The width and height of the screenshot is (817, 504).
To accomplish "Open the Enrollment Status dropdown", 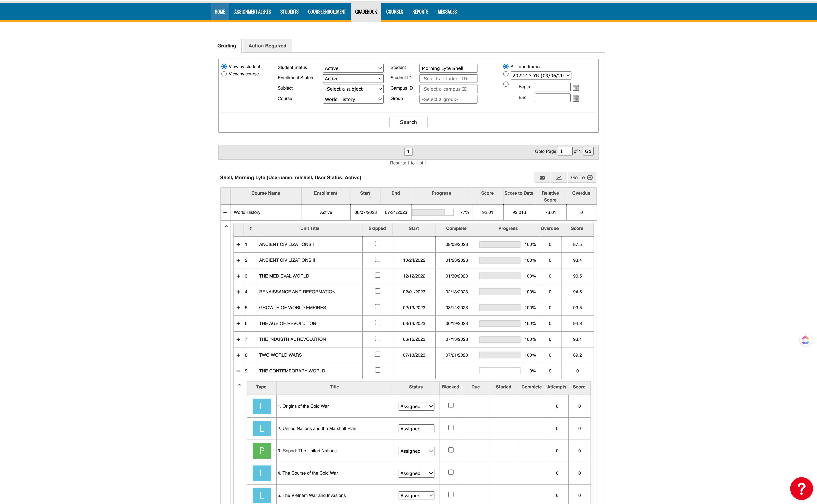I will tap(353, 79).
